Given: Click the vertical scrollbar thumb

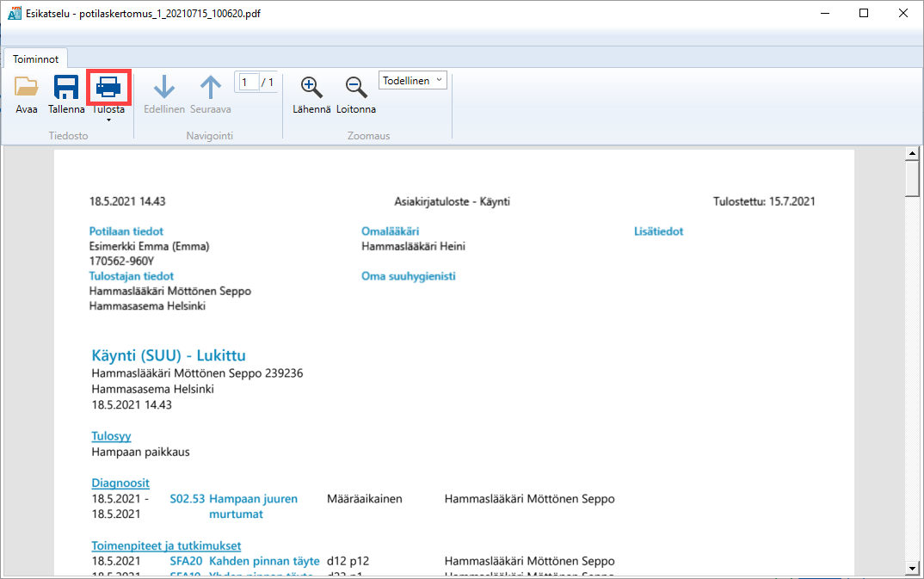Looking at the screenshot, I should (912, 178).
